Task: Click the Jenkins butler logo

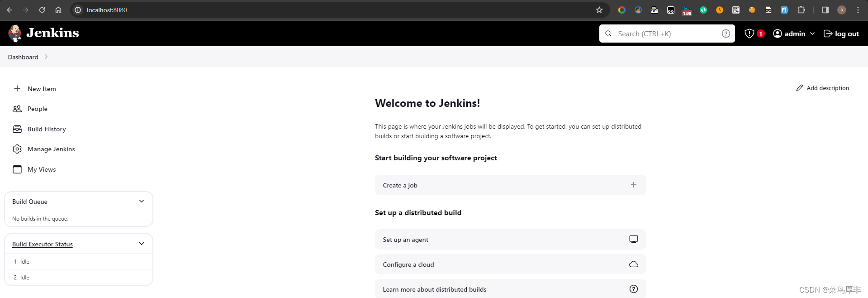Action: point(15,34)
